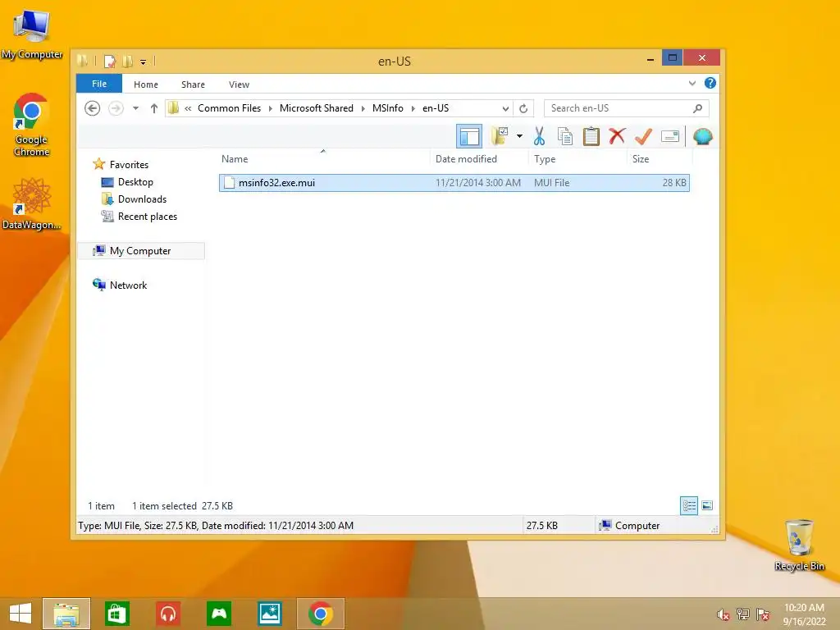Image resolution: width=840 pixels, height=630 pixels.
Task: Switch to details view using status bar icon
Action: 689,505
